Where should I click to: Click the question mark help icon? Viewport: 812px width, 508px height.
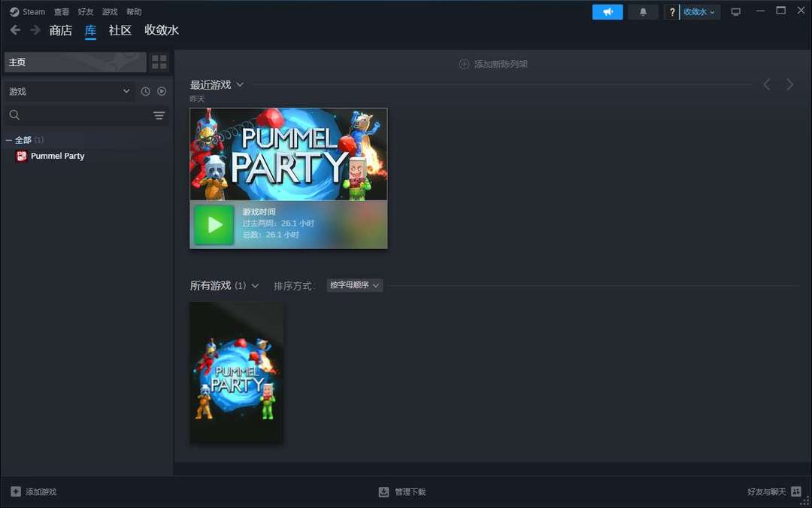point(672,12)
